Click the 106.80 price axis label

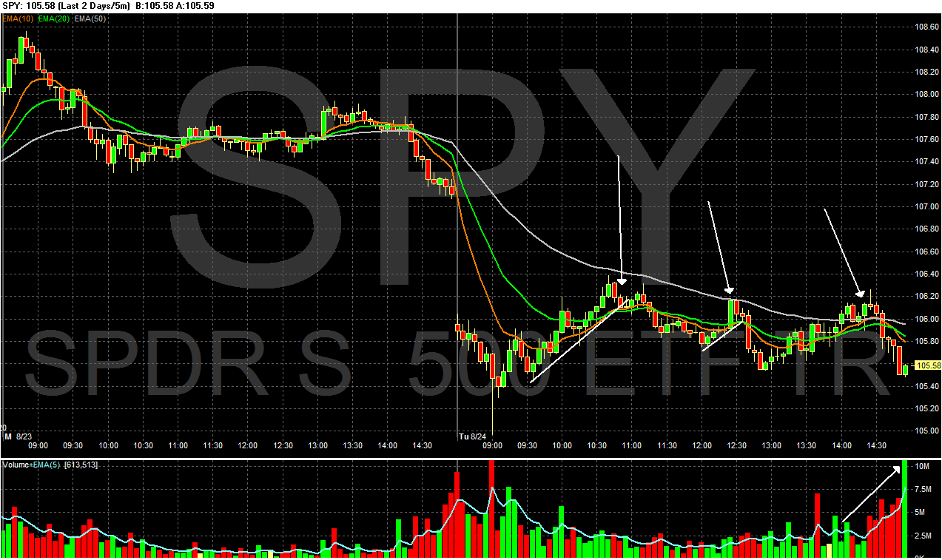[928, 229]
